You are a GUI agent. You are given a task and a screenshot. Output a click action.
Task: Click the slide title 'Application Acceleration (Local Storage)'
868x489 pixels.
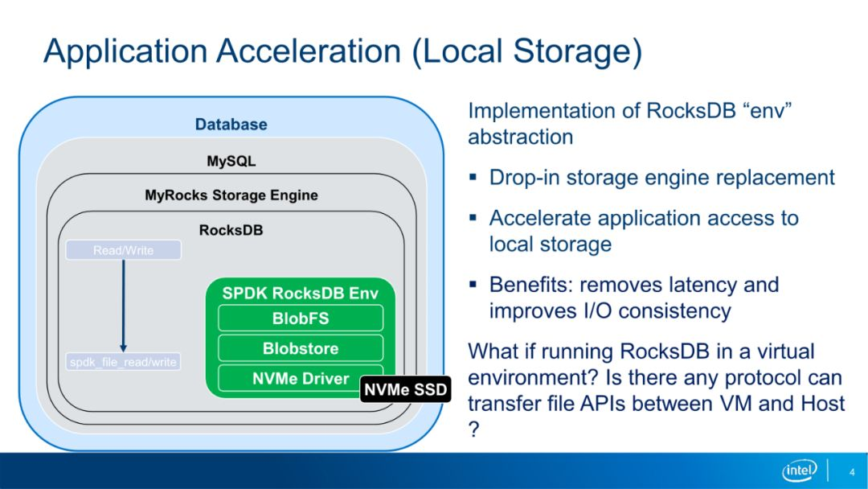coord(342,51)
